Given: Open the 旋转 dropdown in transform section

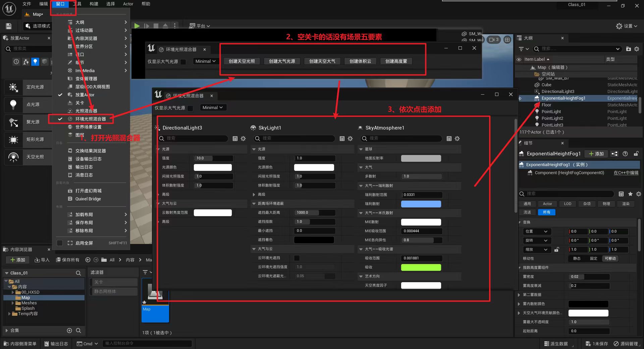Looking at the screenshot, I should coord(537,240).
